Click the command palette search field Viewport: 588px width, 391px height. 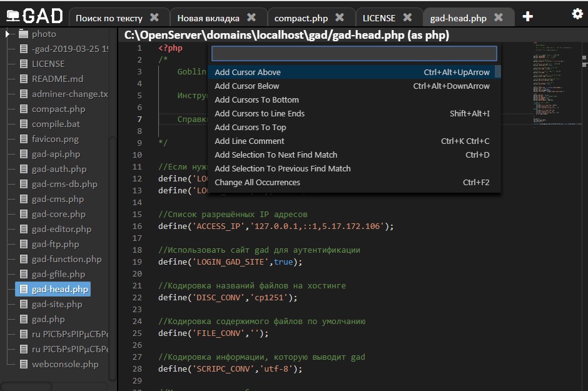354,54
